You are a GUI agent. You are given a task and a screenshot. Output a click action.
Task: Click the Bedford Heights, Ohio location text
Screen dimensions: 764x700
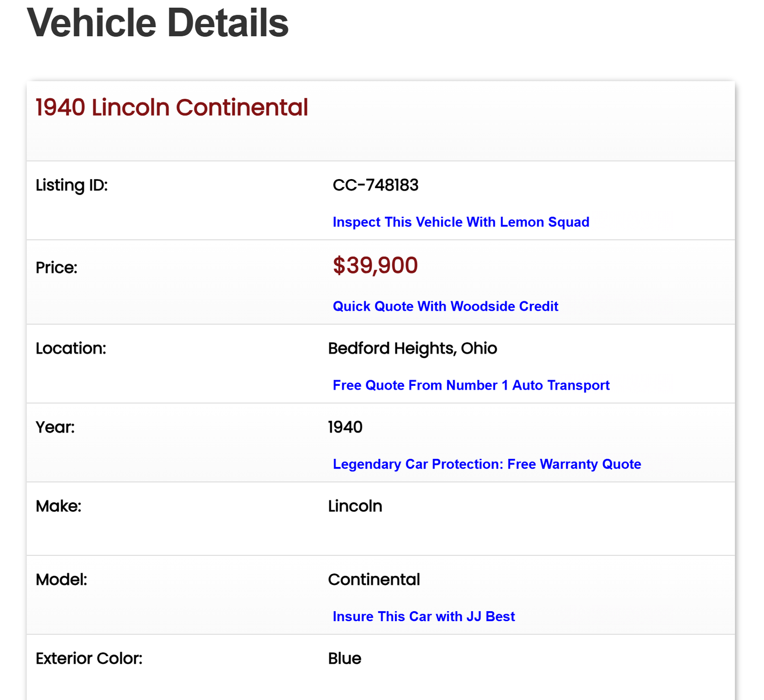(x=413, y=349)
